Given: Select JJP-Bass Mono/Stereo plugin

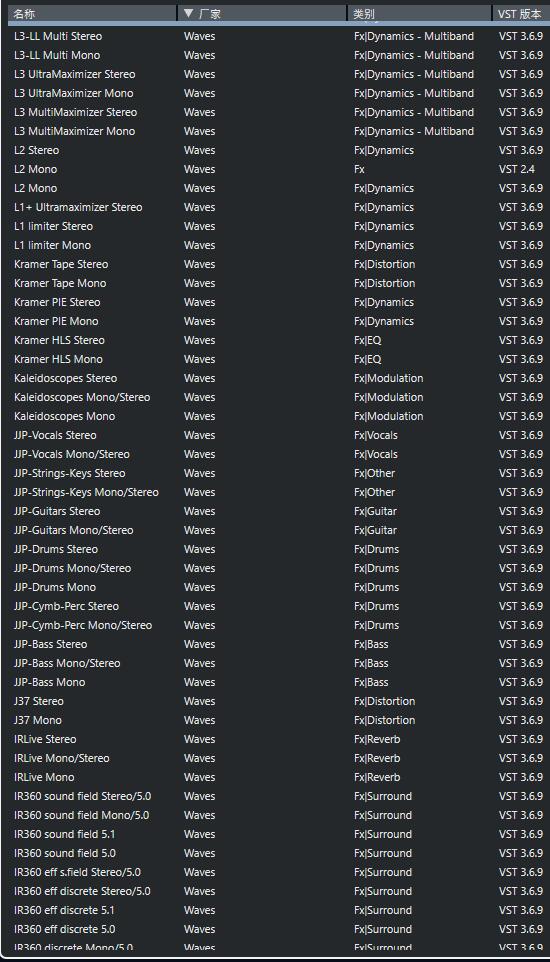Looking at the screenshot, I should pyautogui.click(x=276, y=664).
